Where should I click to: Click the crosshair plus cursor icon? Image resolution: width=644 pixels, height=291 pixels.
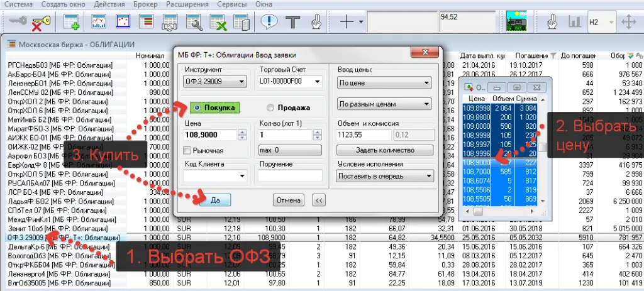click(347, 22)
